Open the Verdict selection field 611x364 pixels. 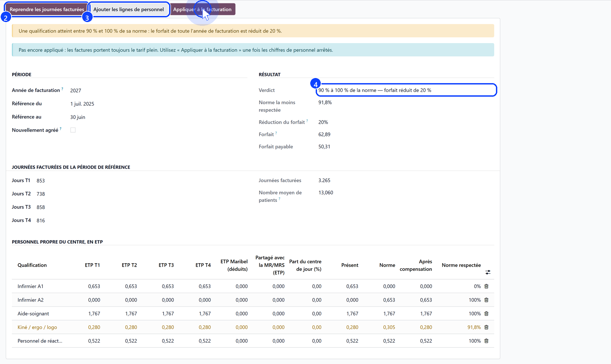(406, 90)
